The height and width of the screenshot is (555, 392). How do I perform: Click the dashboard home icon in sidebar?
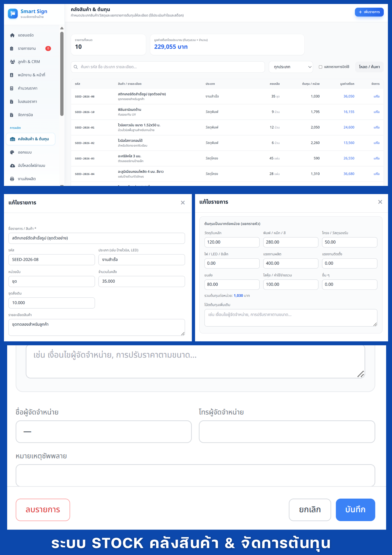coord(12,35)
